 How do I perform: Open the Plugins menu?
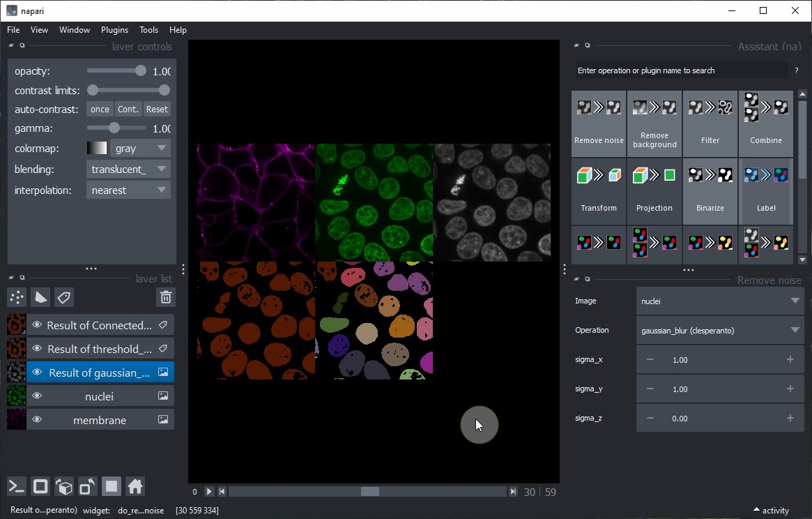click(114, 30)
